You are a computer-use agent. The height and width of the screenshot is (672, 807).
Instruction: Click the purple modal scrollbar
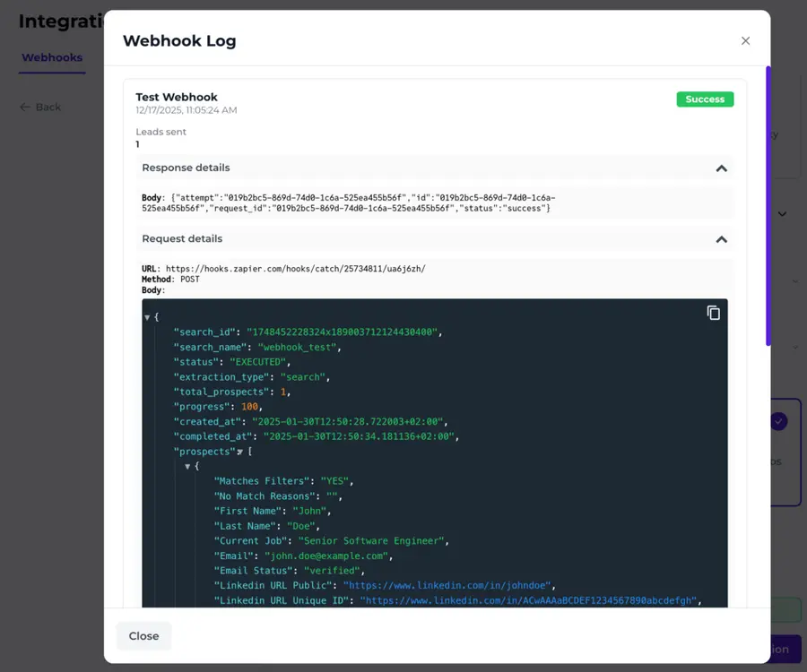(x=768, y=206)
